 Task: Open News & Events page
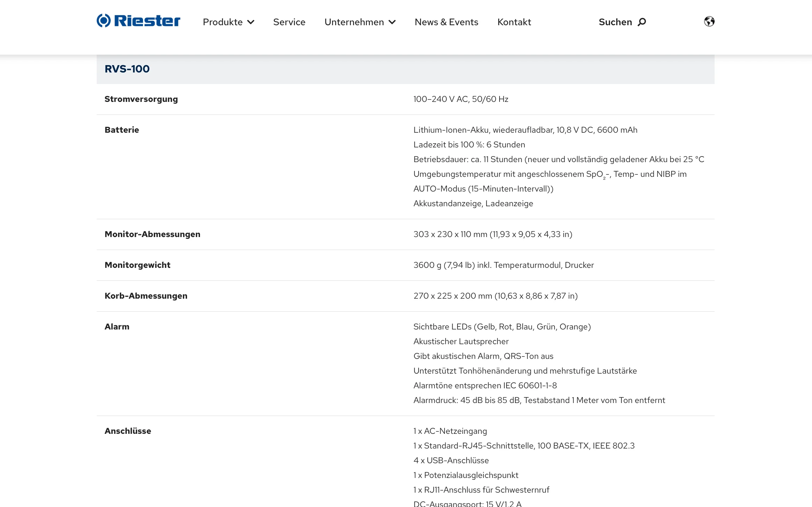[x=446, y=22]
